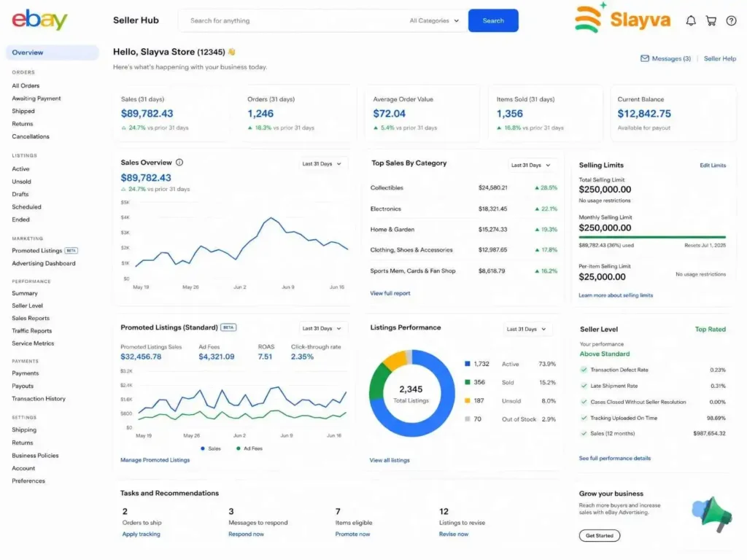Image resolution: width=747 pixels, height=560 pixels.
Task: Click Apply tracking link
Action: click(x=141, y=534)
